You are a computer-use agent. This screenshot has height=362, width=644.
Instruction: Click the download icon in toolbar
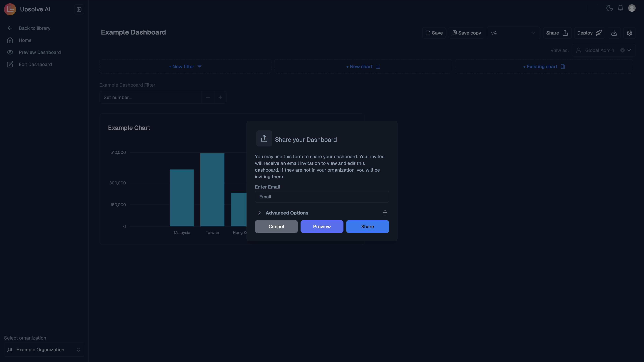[614, 33]
